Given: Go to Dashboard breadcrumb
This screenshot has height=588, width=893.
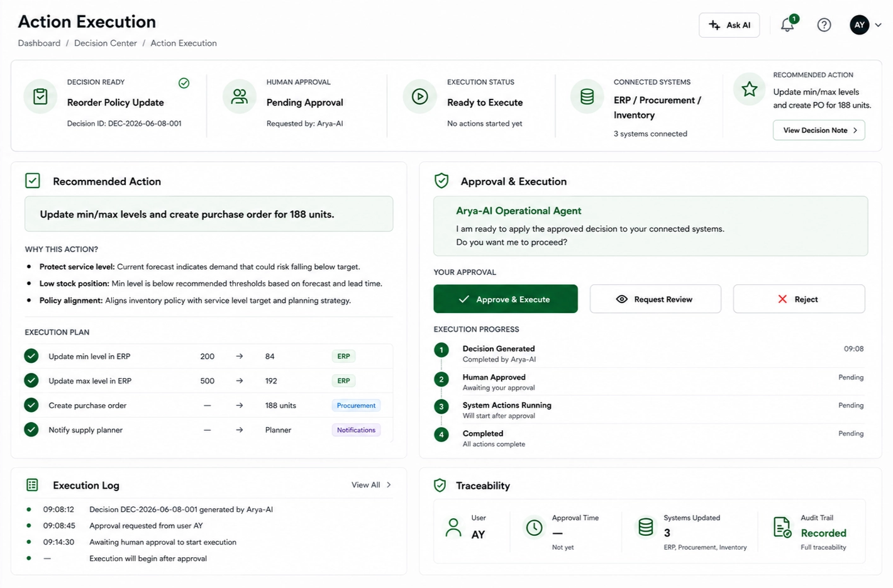Looking at the screenshot, I should [39, 43].
